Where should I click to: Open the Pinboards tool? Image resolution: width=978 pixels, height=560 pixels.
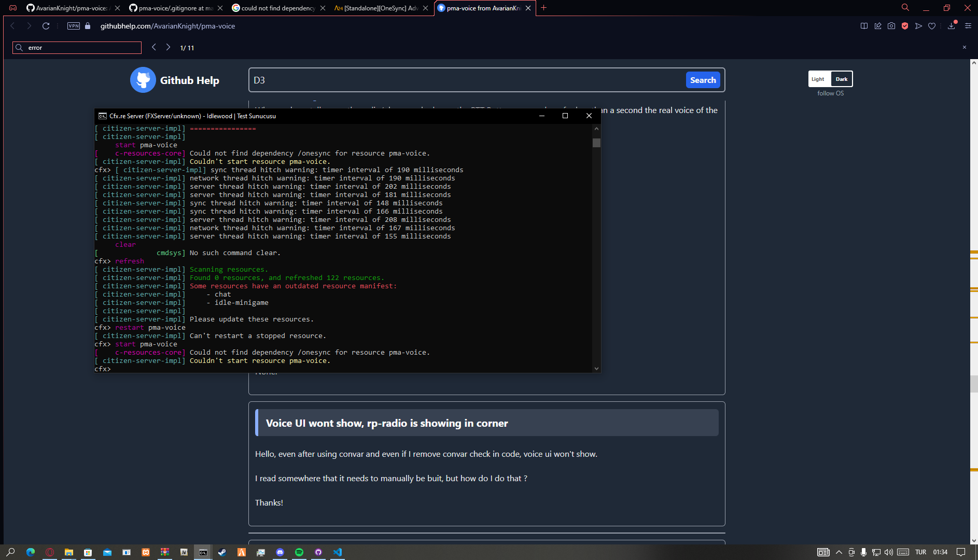[x=878, y=26]
